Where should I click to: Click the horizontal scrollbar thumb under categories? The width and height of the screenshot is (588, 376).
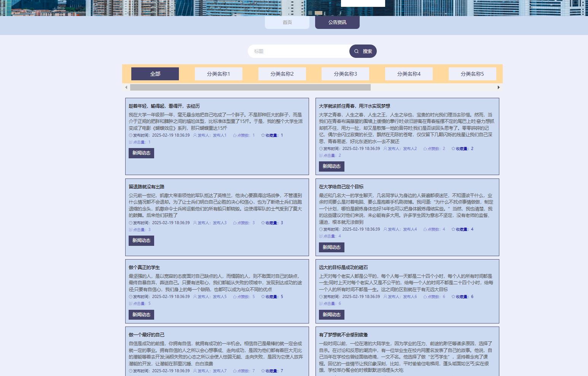pos(250,88)
